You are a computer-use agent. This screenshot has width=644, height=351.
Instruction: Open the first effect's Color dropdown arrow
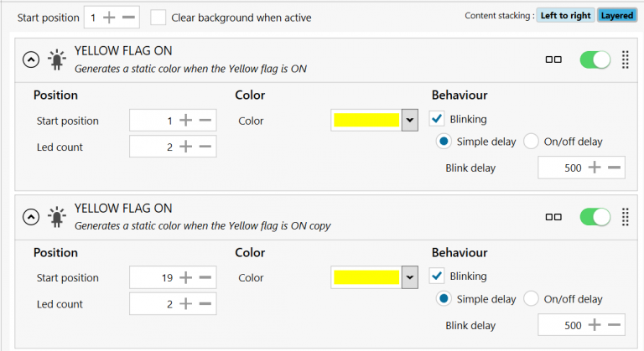409,121
